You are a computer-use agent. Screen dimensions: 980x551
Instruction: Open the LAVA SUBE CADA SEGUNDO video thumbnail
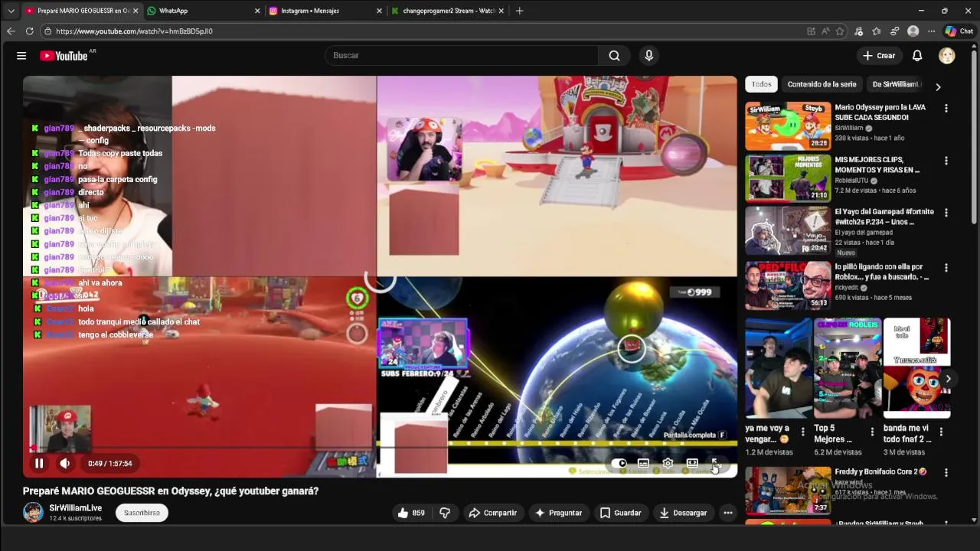coord(788,126)
